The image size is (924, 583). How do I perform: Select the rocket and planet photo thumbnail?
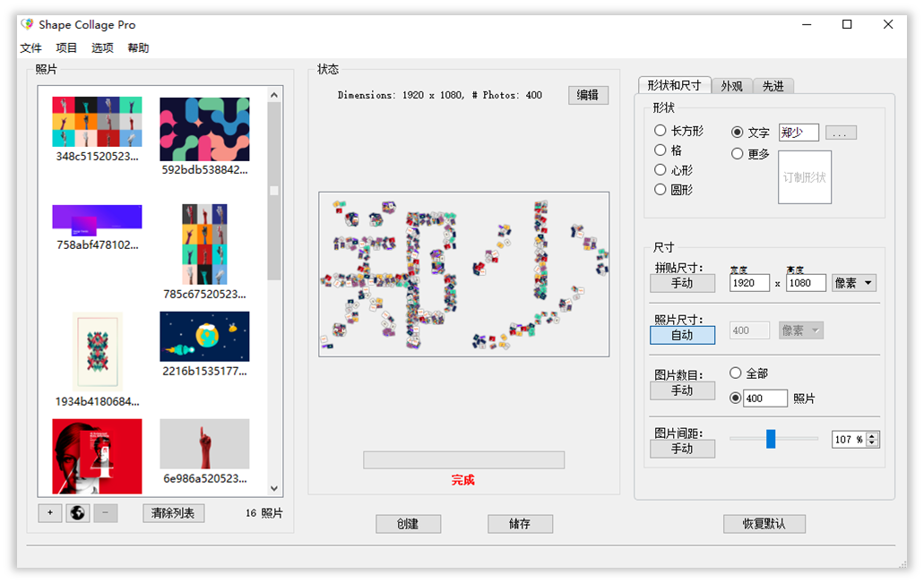click(x=204, y=337)
